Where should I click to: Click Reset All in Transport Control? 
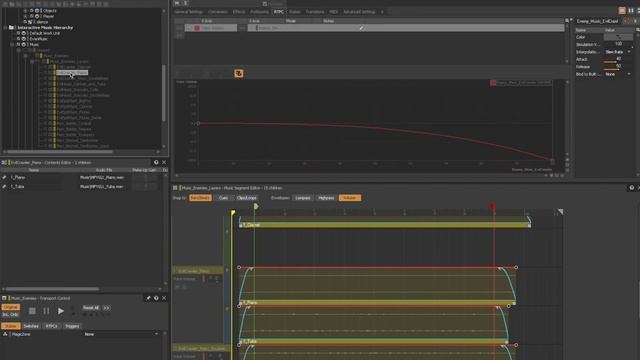pyautogui.click(x=91, y=308)
